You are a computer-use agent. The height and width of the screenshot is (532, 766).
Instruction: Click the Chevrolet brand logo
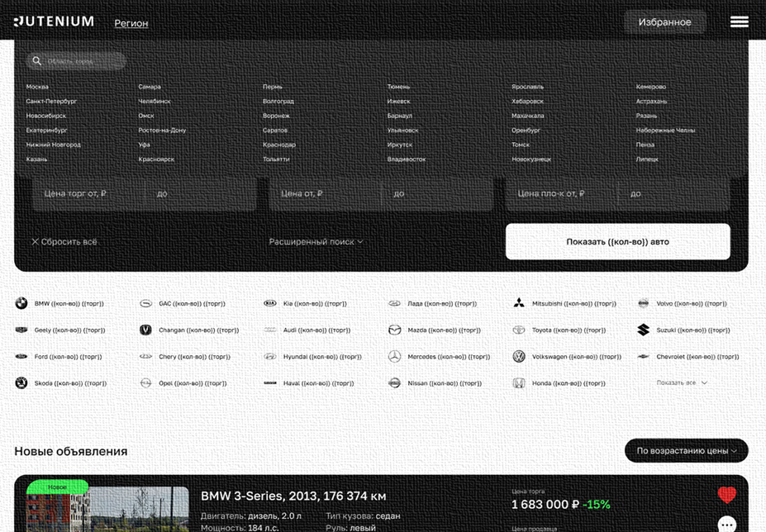[x=644, y=357]
